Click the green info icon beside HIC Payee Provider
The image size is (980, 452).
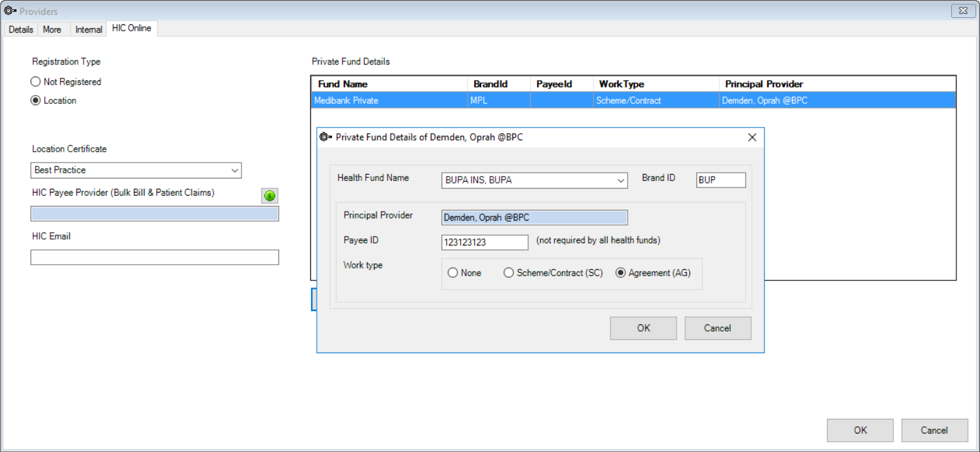coord(270,196)
